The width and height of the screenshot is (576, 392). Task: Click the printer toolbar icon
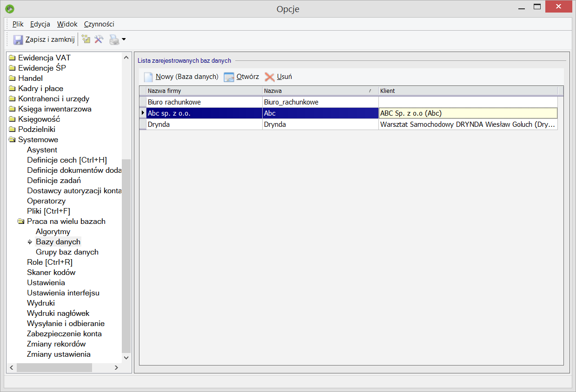[x=114, y=40]
